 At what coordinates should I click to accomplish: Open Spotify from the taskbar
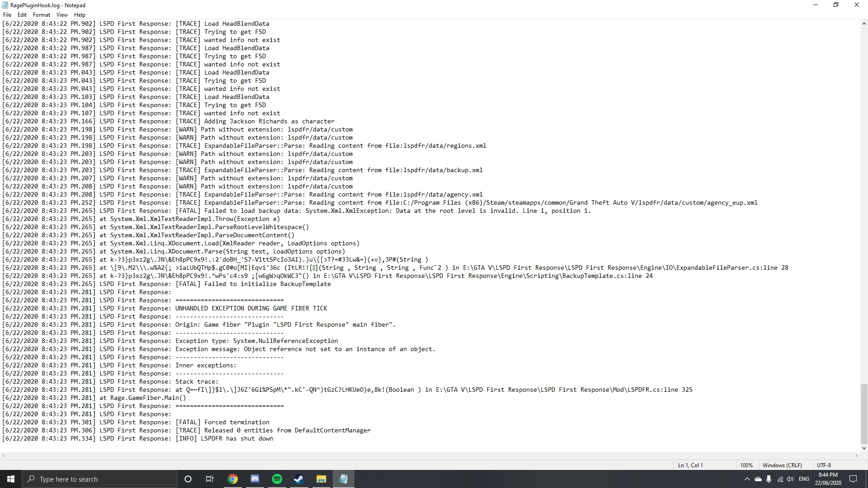coord(277,479)
